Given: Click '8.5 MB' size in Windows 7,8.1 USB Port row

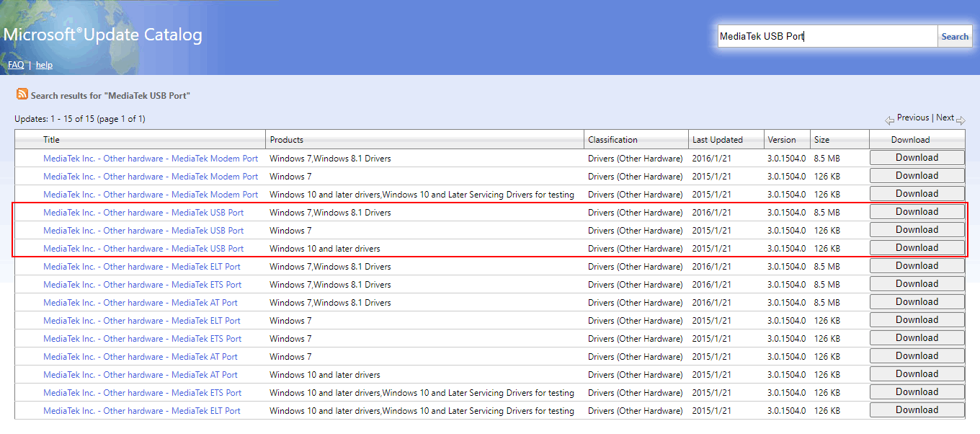Looking at the screenshot, I should (x=827, y=213).
